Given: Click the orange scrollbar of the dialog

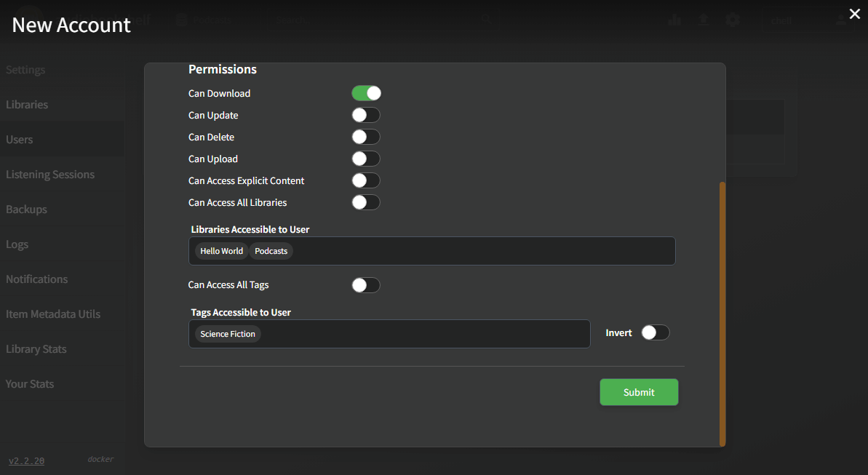Looking at the screenshot, I should tap(722, 314).
